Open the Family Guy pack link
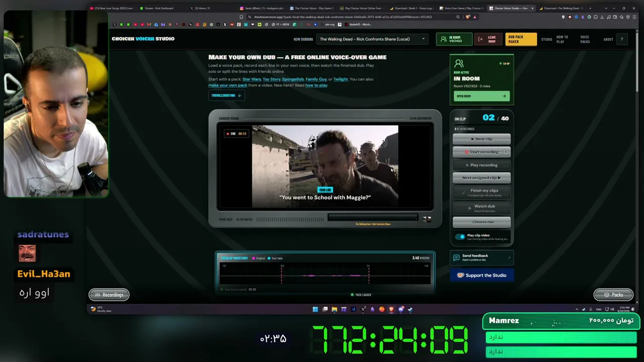The image size is (644, 362). pos(316,79)
